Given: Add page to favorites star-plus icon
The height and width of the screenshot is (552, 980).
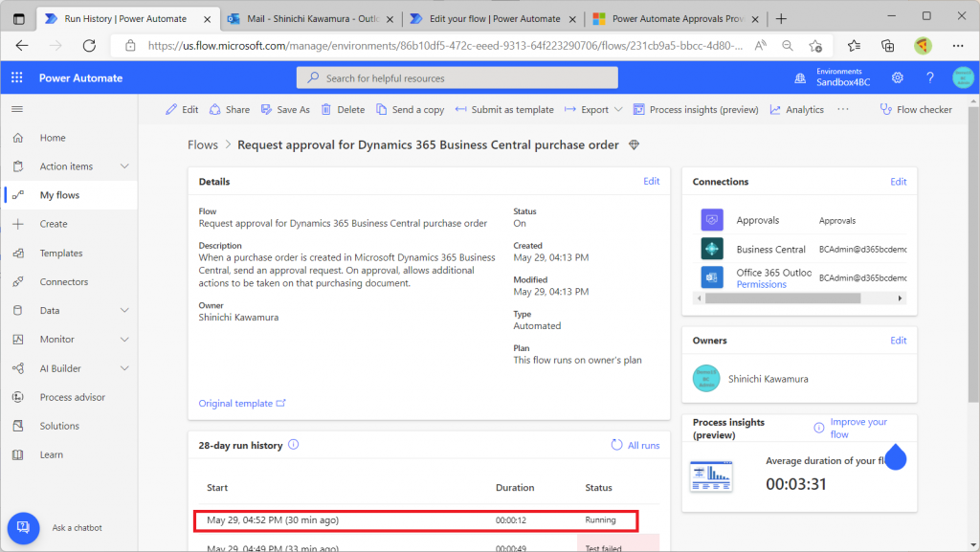Looking at the screenshot, I should (815, 46).
